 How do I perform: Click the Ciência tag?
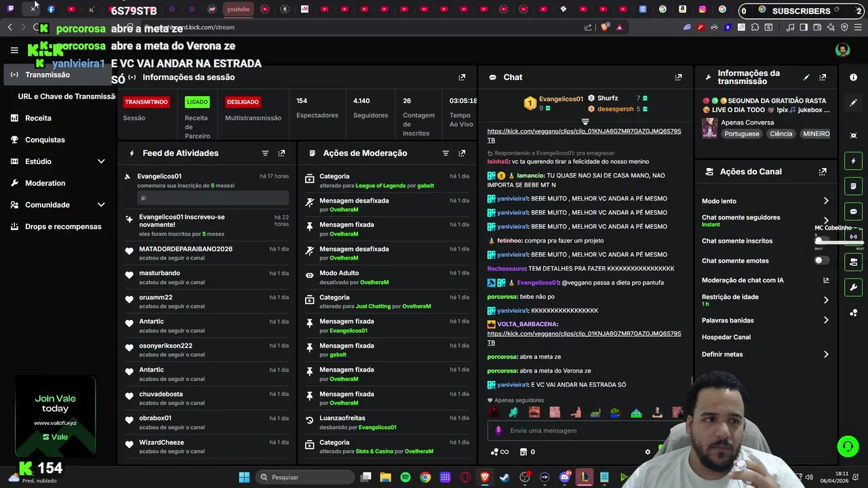click(x=781, y=134)
